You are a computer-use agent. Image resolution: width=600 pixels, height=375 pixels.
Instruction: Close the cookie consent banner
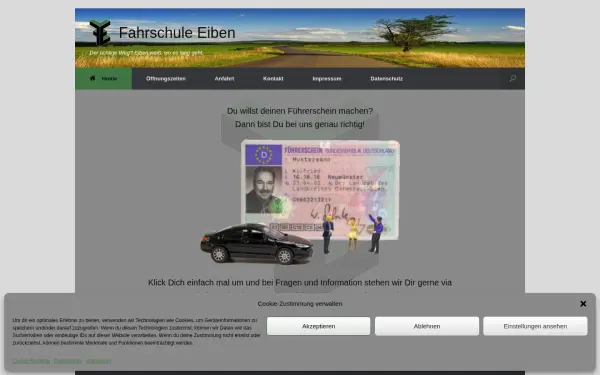coord(583,303)
